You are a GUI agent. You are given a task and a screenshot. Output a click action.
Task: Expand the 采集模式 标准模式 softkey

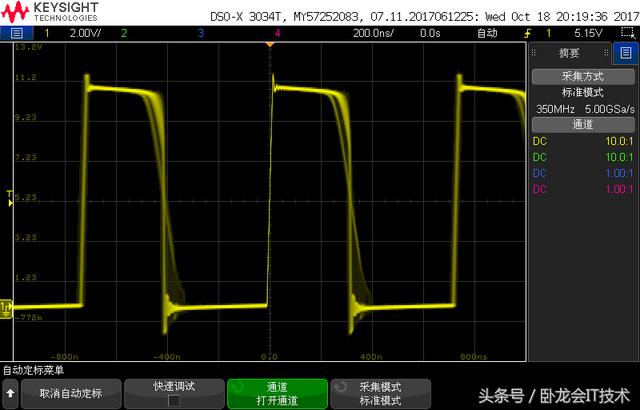click(380, 393)
